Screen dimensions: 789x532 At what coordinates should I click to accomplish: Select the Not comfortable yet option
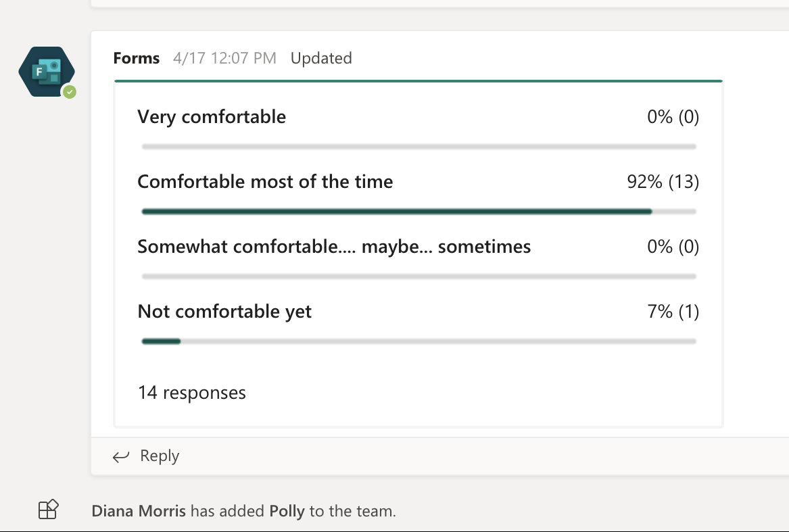coord(224,312)
